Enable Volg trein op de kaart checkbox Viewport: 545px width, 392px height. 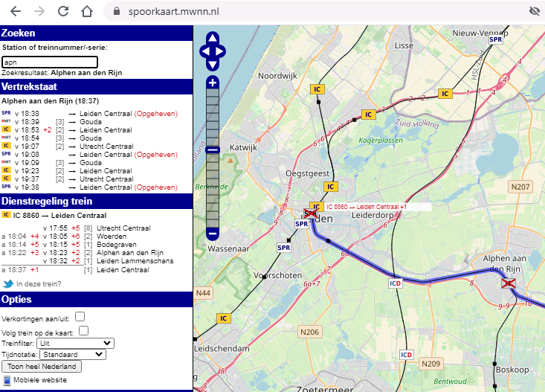point(83,330)
